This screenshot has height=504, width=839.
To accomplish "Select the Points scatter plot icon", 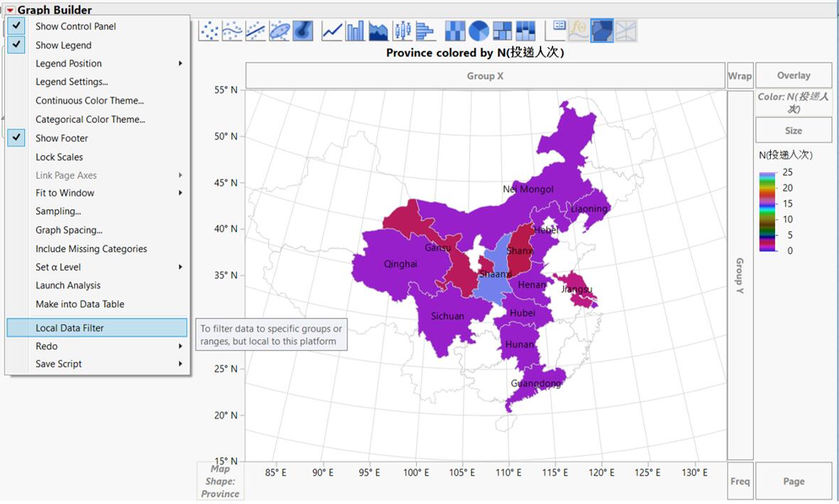I will (208, 30).
